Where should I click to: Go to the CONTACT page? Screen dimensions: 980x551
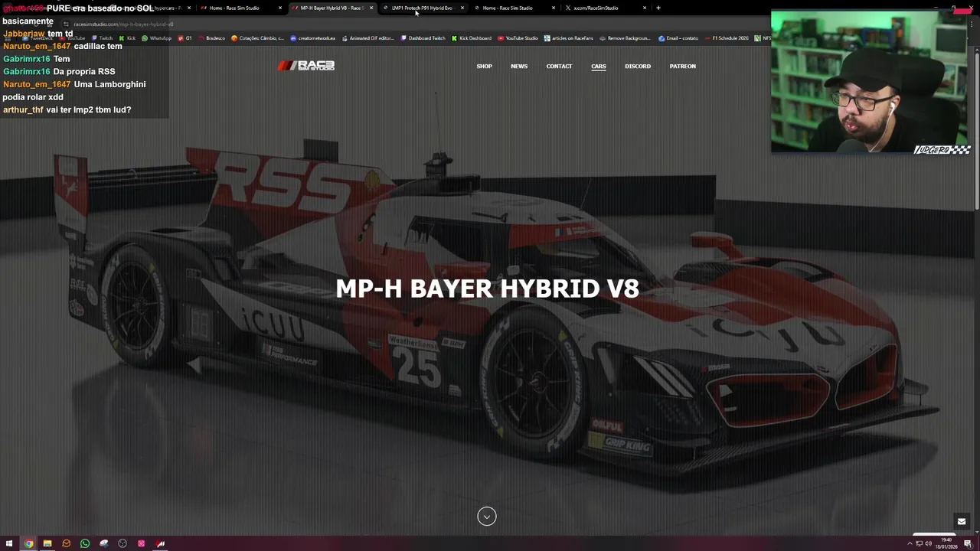tap(559, 67)
